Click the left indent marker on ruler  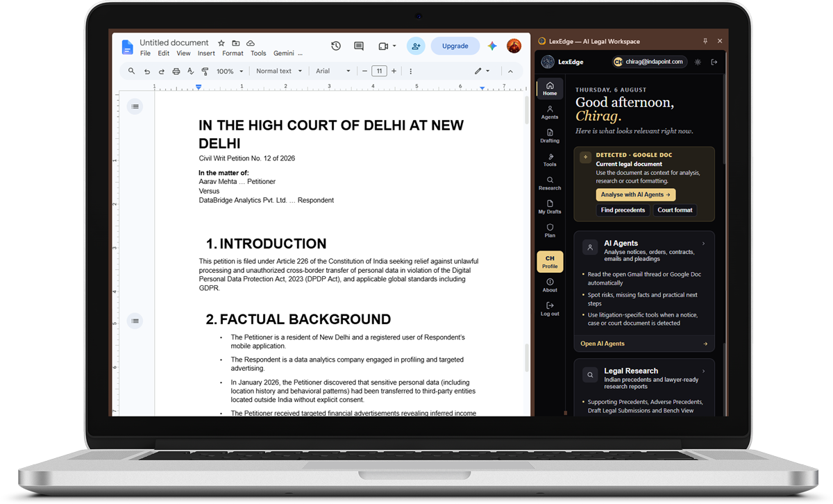tap(199, 87)
